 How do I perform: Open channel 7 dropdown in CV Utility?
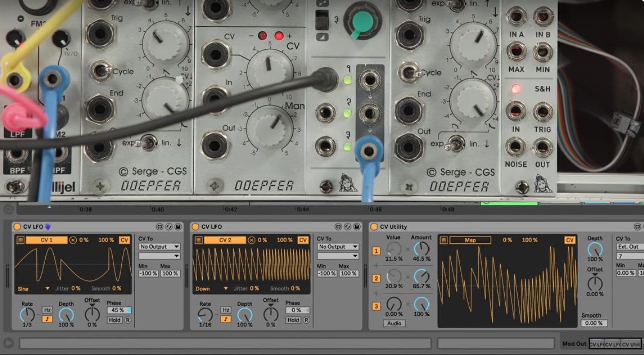coord(630,256)
